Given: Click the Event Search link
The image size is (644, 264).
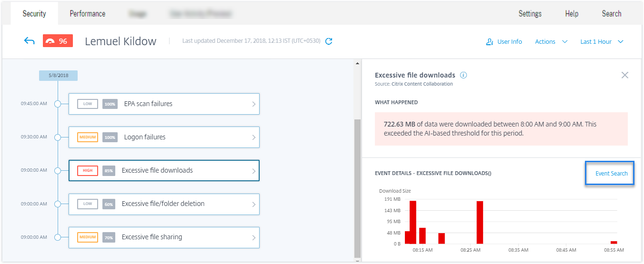Looking at the screenshot, I should coord(611,174).
